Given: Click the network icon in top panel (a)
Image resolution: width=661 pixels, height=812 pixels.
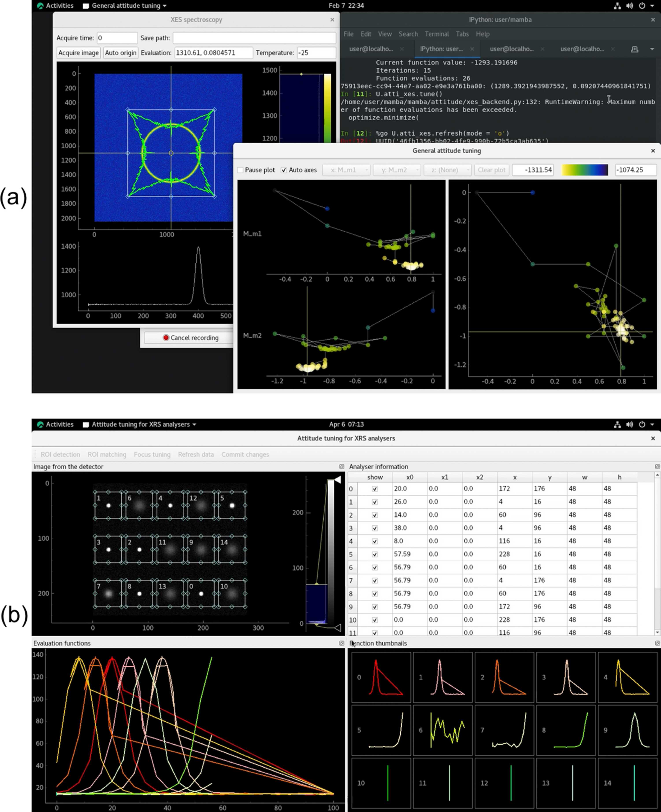Looking at the screenshot, I should 617,6.
